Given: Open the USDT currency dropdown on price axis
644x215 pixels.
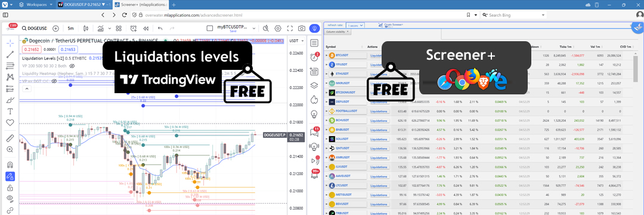Looking at the screenshot, I should (296, 41).
